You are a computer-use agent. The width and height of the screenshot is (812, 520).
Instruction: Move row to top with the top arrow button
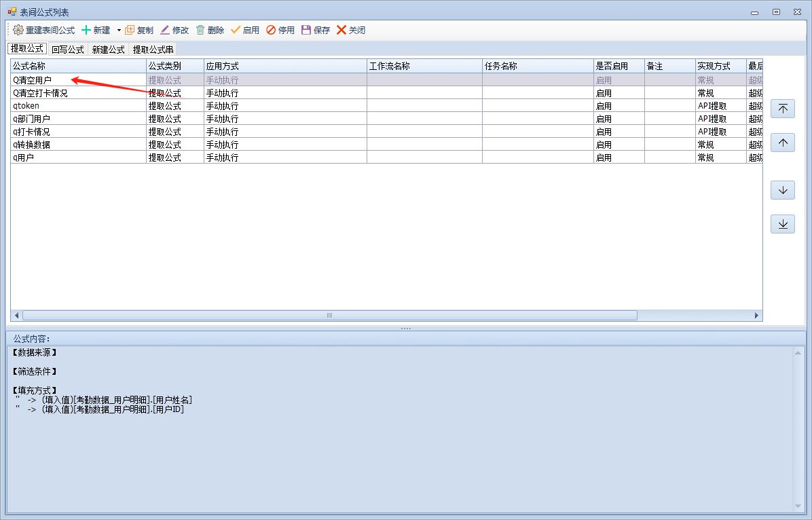point(782,109)
